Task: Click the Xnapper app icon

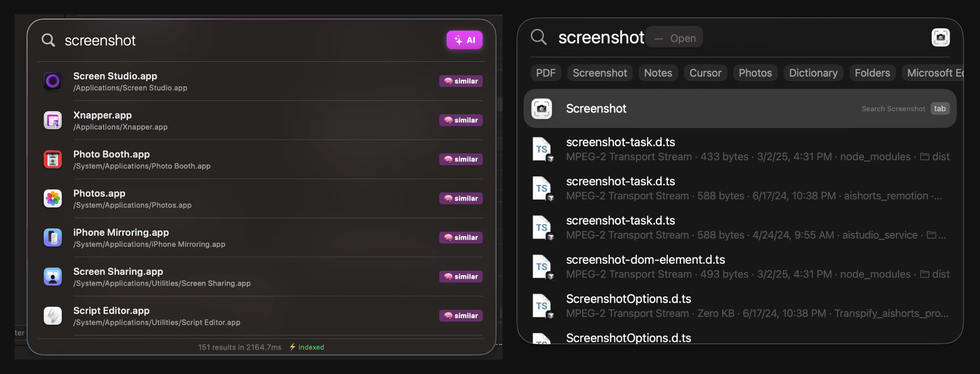Action: click(x=52, y=120)
